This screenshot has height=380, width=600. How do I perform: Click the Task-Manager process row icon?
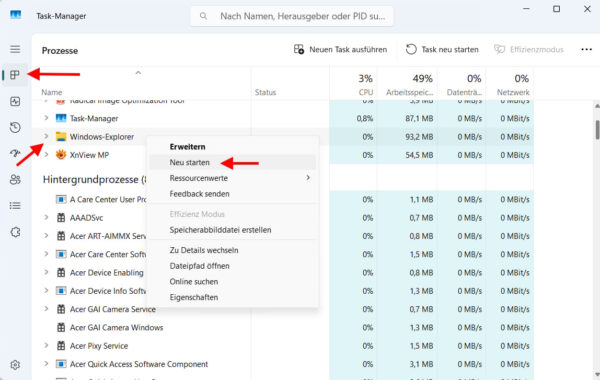coord(61,118)
